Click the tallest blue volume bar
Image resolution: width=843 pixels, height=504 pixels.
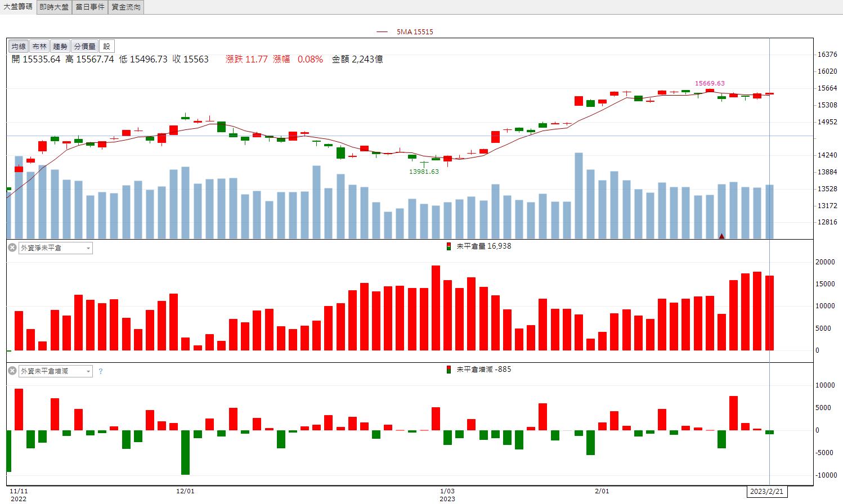[579, 196]
